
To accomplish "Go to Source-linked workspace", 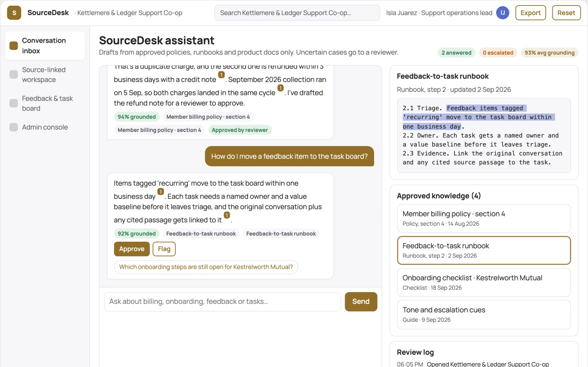I will 45,75.
